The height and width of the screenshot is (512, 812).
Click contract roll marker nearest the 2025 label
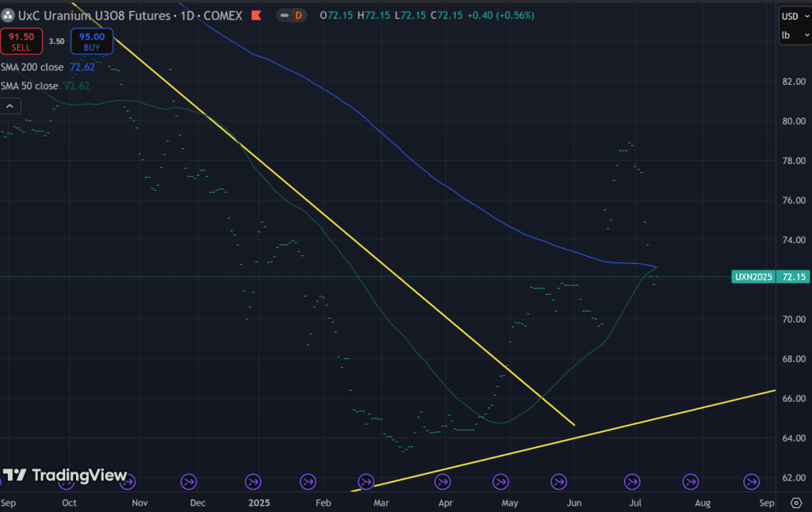point(253,482)
